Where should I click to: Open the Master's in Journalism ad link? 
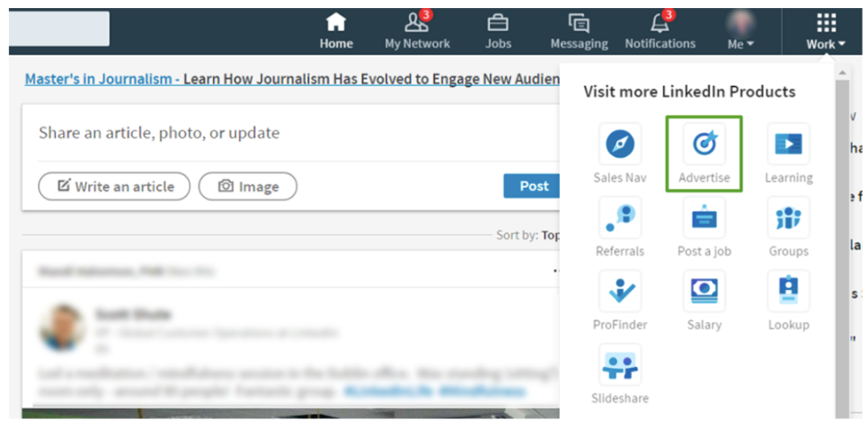[x=292, y=79]
